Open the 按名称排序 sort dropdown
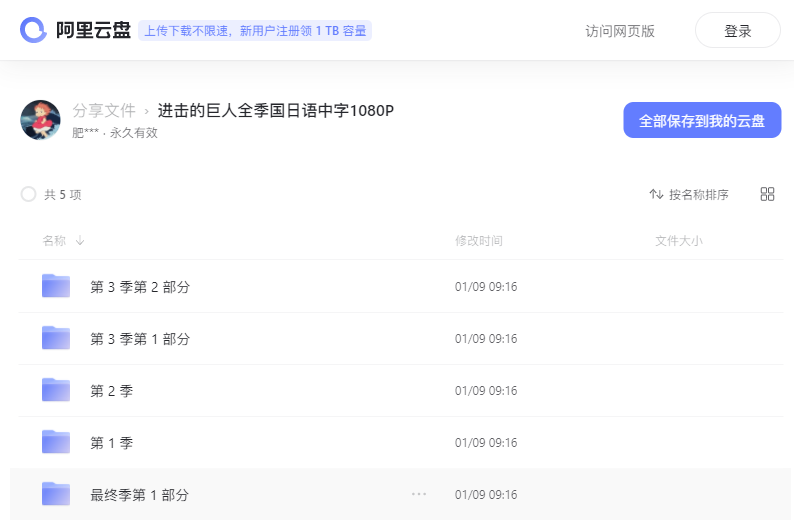This screenshot has height=528, width=794. click(x=689, y=194)
